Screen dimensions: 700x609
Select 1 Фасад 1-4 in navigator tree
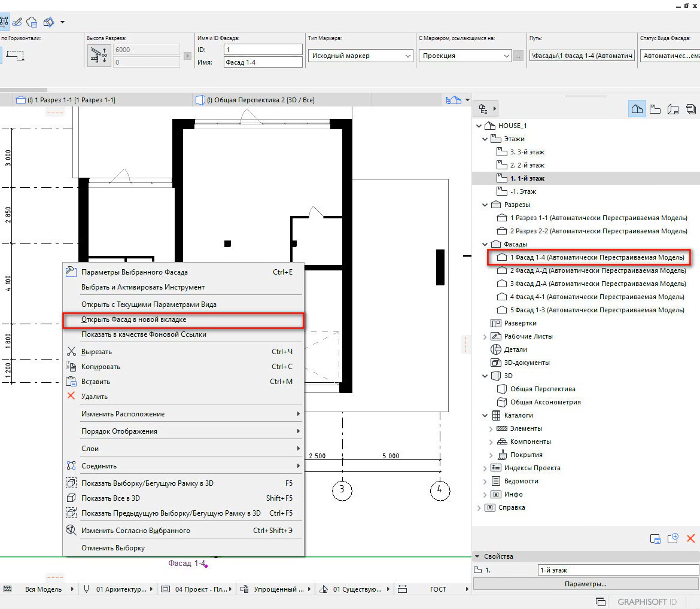click(x=596, y=257)
